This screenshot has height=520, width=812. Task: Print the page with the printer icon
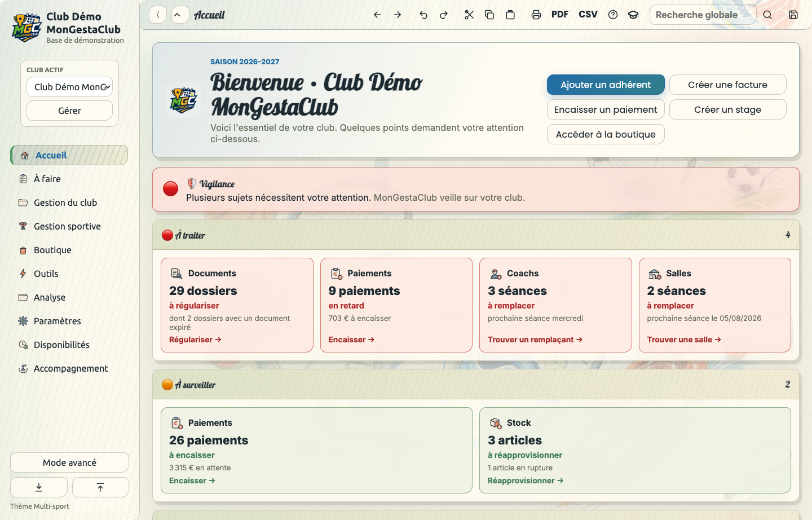[536, 15]
